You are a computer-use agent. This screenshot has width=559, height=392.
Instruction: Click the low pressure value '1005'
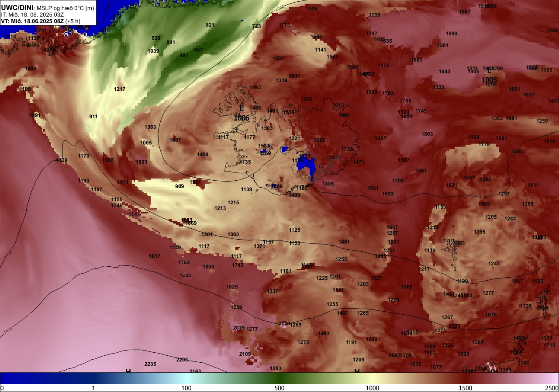[x=489, y=80]
